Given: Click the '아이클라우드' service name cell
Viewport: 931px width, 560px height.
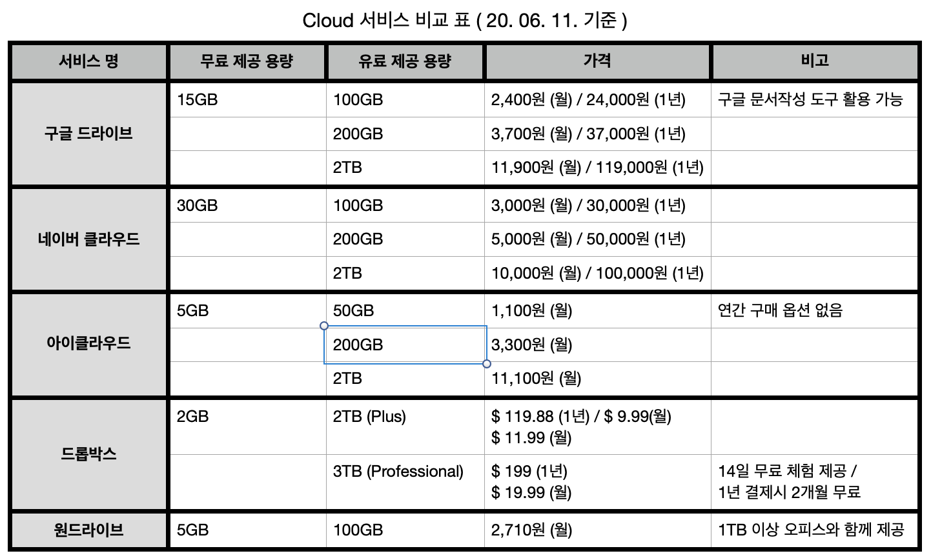Looking at the screenshot, I should [x=89, y=344].
